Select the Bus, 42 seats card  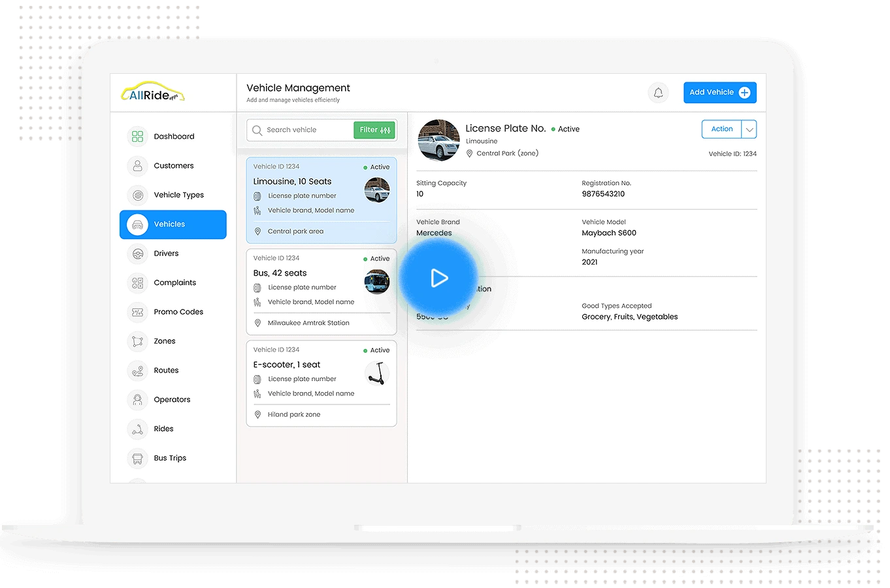321,292
